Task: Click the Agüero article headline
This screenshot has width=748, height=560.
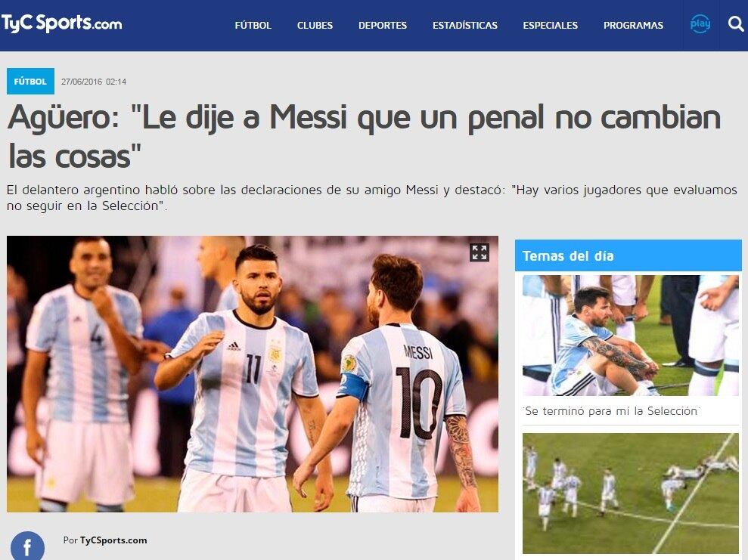Action: click(364, 137)
